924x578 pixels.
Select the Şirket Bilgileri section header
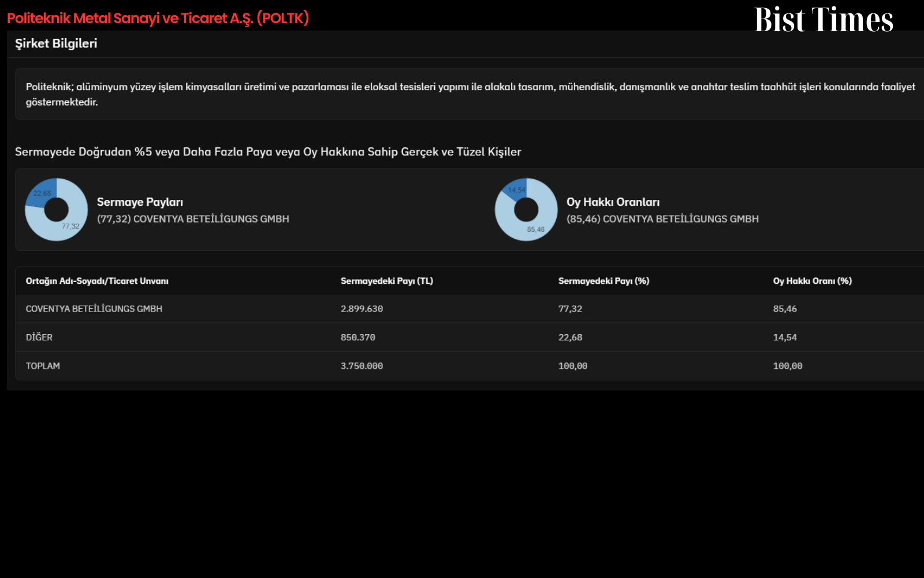pos(56,43)
